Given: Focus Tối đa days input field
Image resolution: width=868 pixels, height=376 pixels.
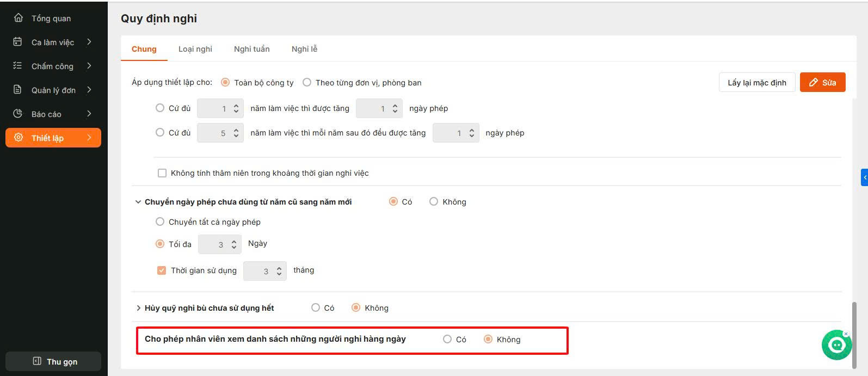Looking at the screenshot, I should coord(219,245).
